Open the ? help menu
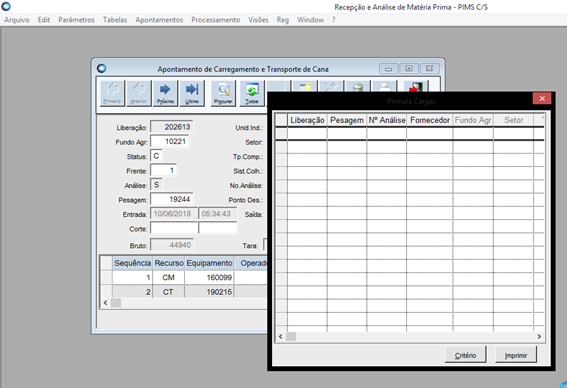 point(334,20)
